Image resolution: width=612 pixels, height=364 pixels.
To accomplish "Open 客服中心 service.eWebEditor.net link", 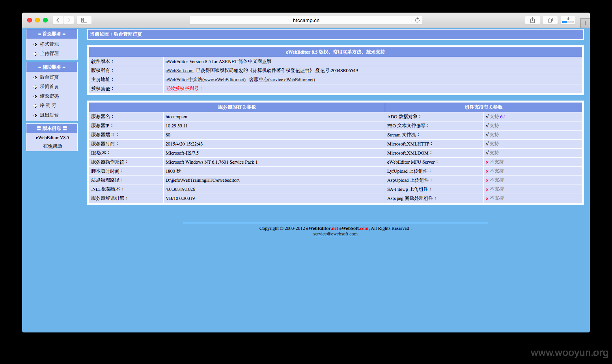I will coord(282,80).
